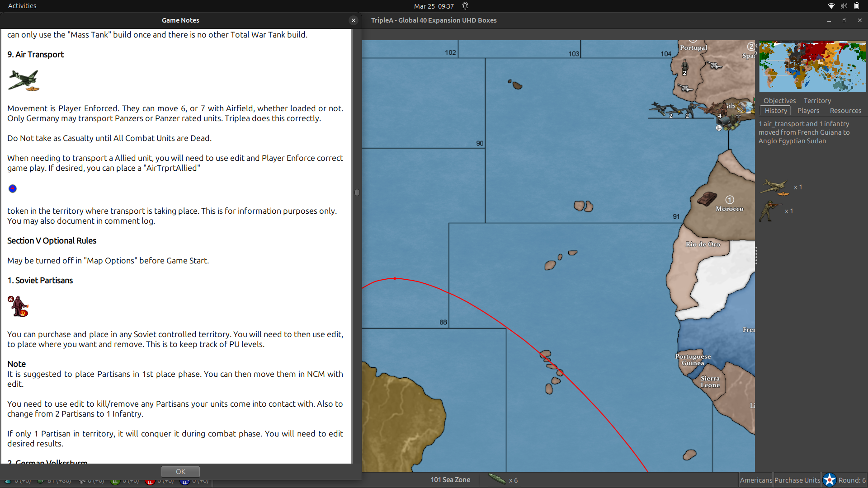Select the German infantry in Portugal
This screenshot has width=868, height=488.
tap(684, 66)
